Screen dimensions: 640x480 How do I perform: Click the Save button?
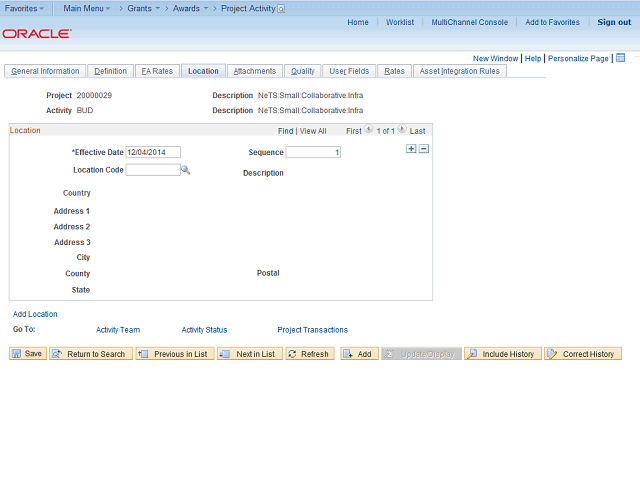(x=28, y=353)
